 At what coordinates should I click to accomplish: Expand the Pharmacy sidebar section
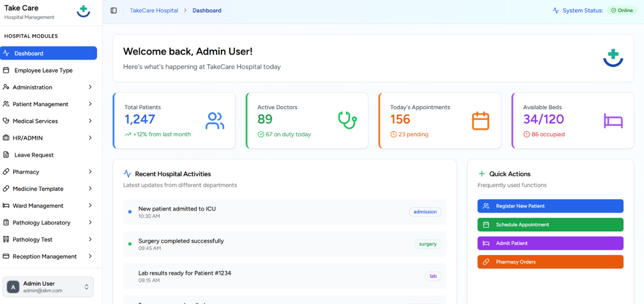pyautogui.click(x=48, y=172)
